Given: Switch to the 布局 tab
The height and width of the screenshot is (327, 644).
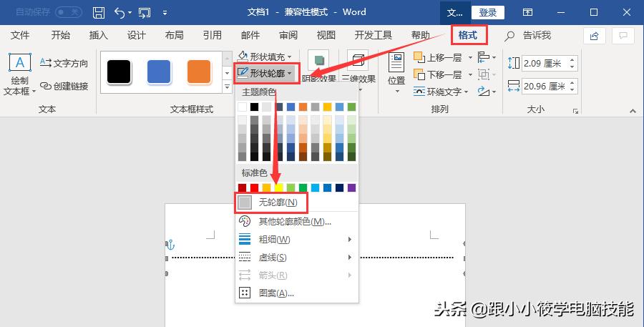Looking at the screenshot, I should click(174, 35).
